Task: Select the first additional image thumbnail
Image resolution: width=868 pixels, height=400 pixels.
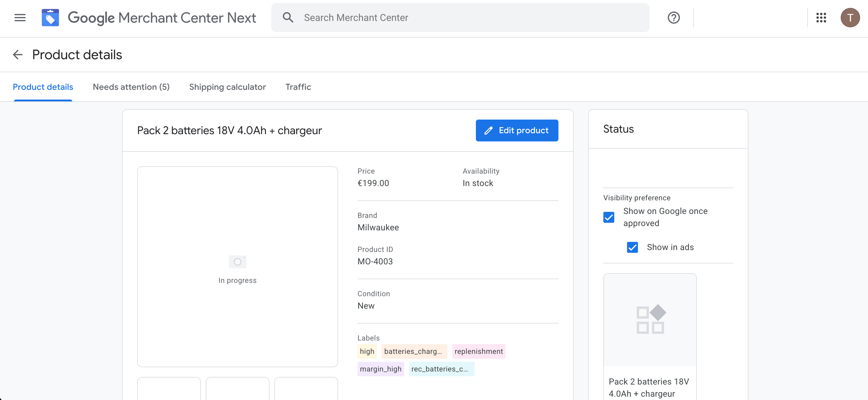Action: tap(169, 388)
